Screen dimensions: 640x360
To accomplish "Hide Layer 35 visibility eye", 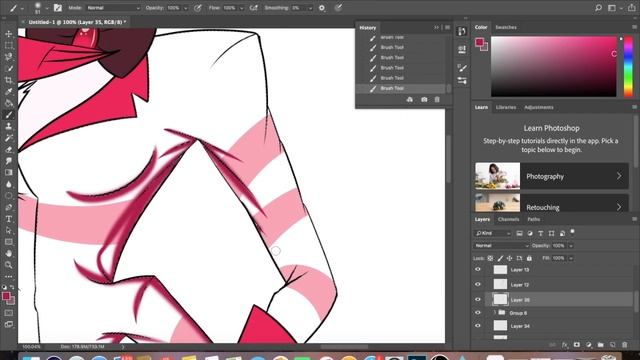I will 478,300.
